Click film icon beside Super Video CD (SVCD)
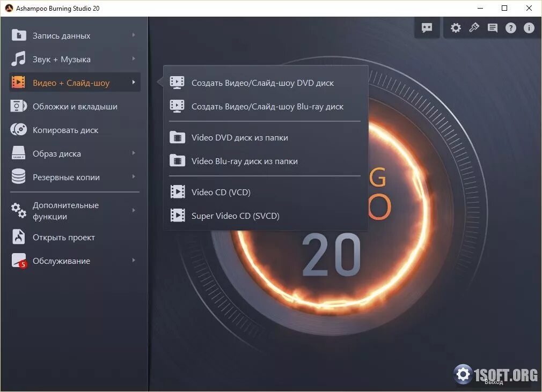The width and height of the screenshot is (542, 392). click(177, 215)
